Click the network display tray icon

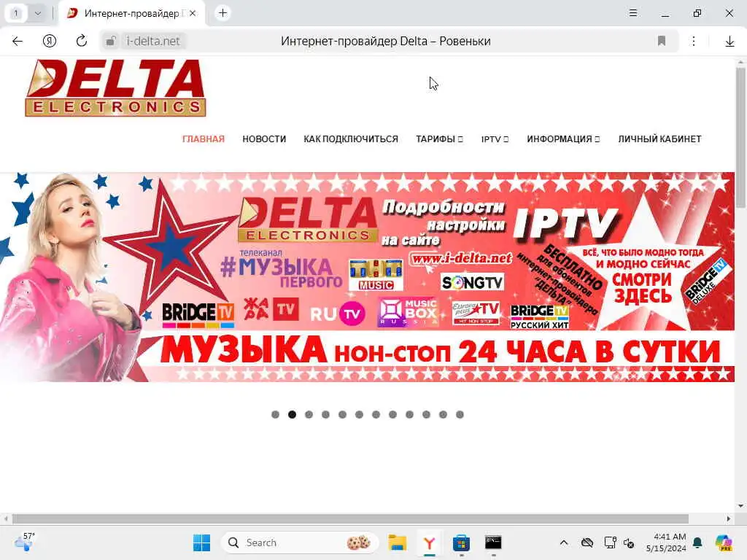coord(610,542)
